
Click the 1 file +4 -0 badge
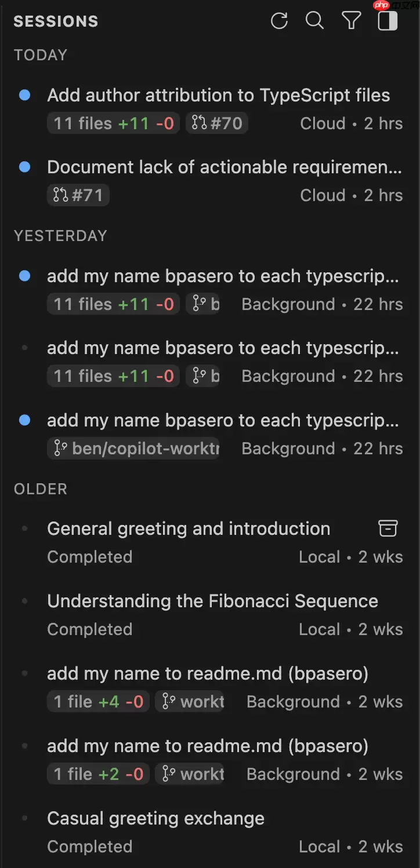point(98,701)
